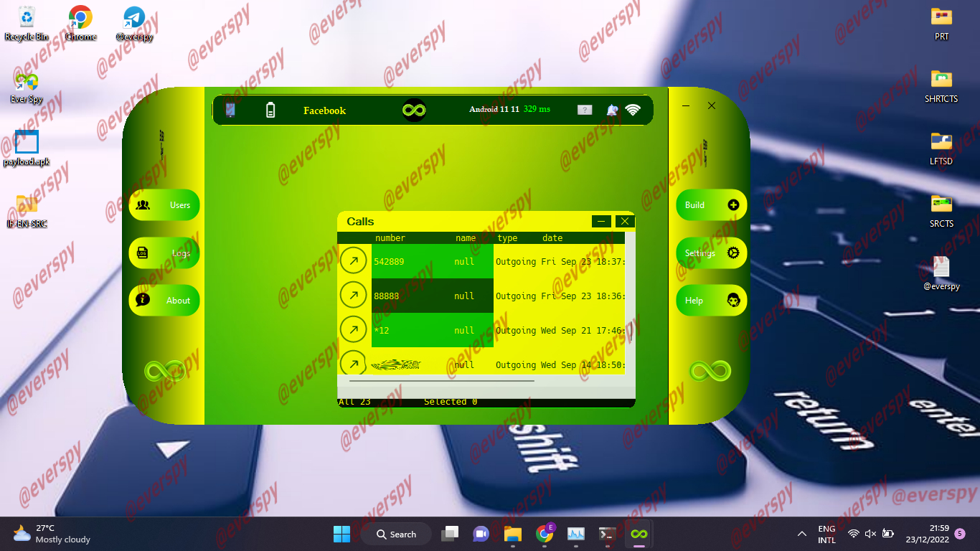Expand the system tray hidden icons chevron

801,534
